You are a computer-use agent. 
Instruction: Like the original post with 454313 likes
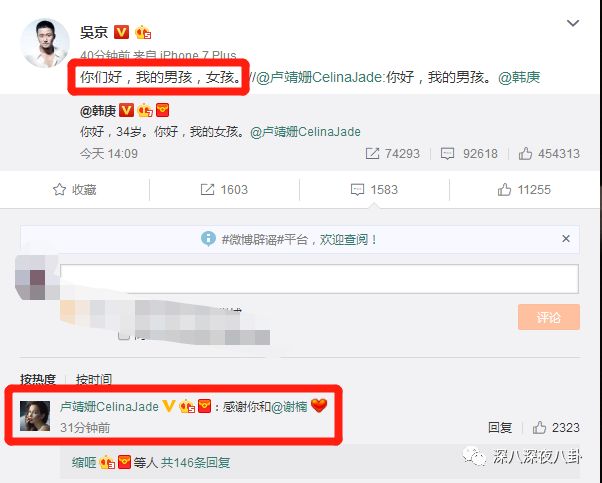pos(525,154)
